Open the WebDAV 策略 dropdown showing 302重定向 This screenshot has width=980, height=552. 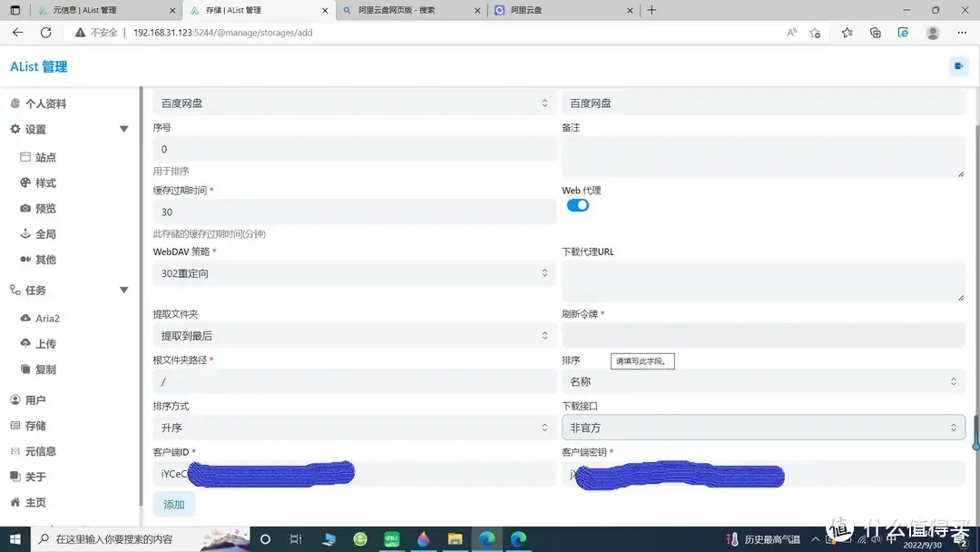click(352, 272)
